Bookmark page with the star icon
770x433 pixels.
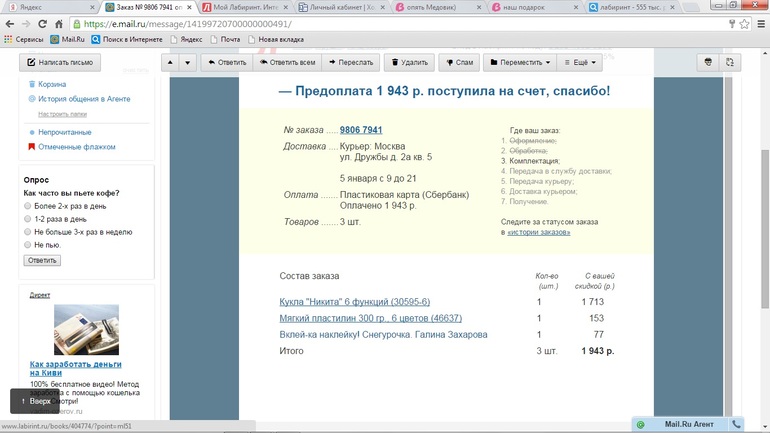pos(744,24)
